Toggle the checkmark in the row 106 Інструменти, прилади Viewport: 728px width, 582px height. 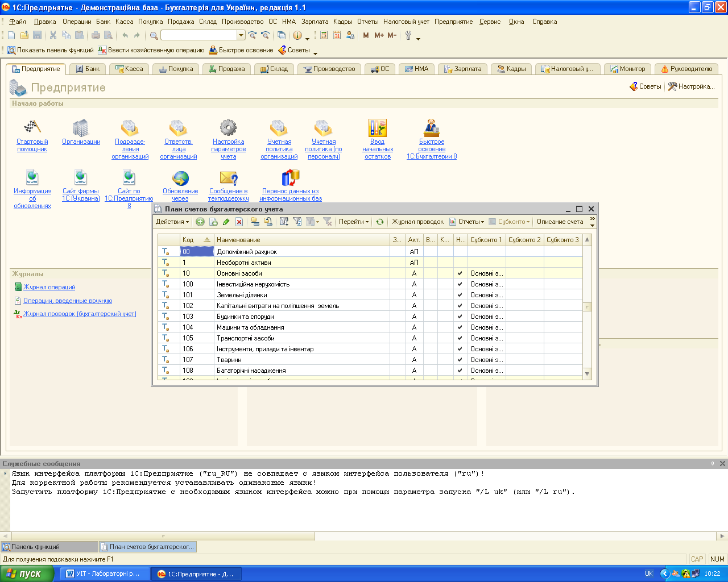460,349
